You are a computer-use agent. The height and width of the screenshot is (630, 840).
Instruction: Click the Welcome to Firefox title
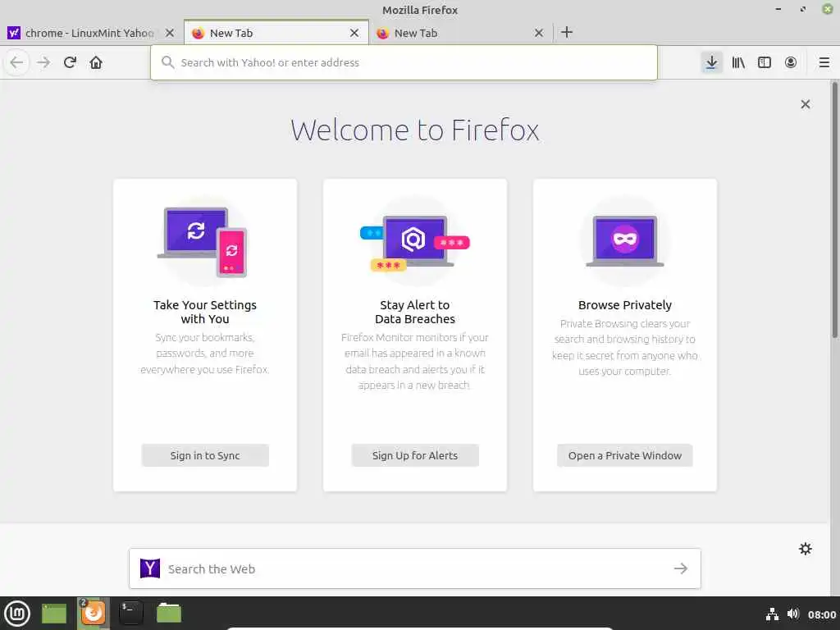(415, 130)
